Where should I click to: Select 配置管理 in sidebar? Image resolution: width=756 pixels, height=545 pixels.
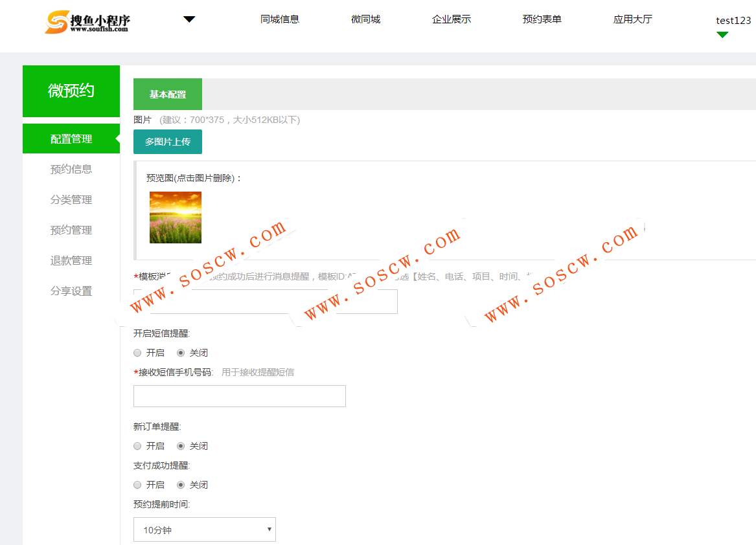coord(71,139)
